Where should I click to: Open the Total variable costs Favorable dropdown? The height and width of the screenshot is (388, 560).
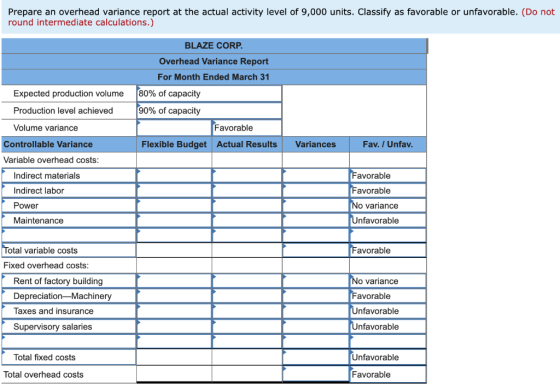(388, 250)
